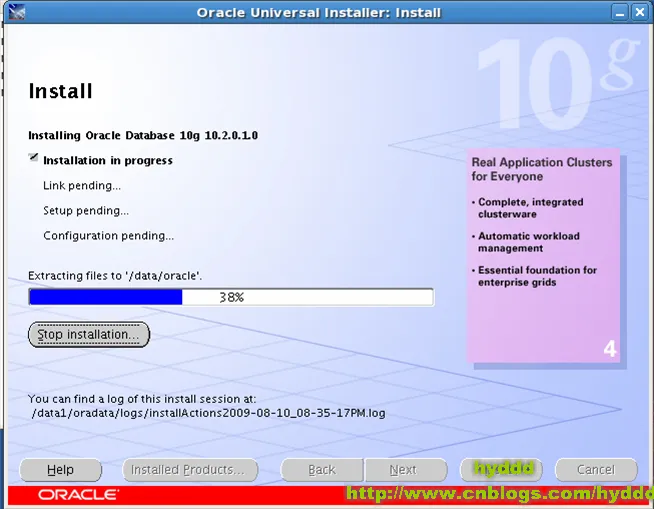Screen dimensions: 654x509
Task: Click 'Complete, integrated clusterware' bullet
Action: [528, 208]
